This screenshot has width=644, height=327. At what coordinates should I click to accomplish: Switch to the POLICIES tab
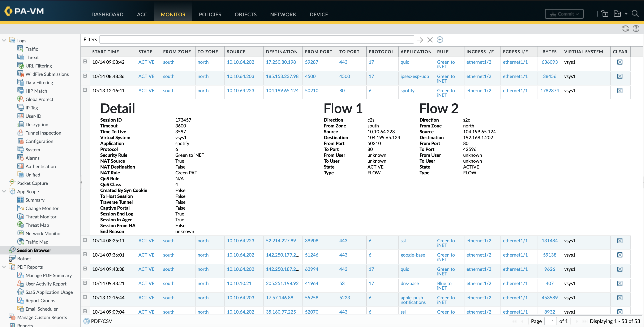tap(210, 14)
